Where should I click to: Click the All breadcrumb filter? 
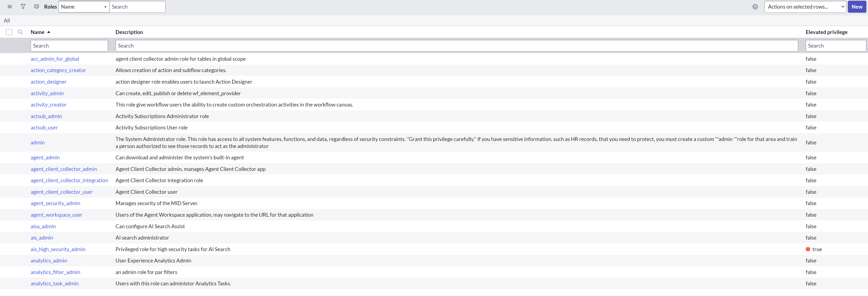coord(7,21)
